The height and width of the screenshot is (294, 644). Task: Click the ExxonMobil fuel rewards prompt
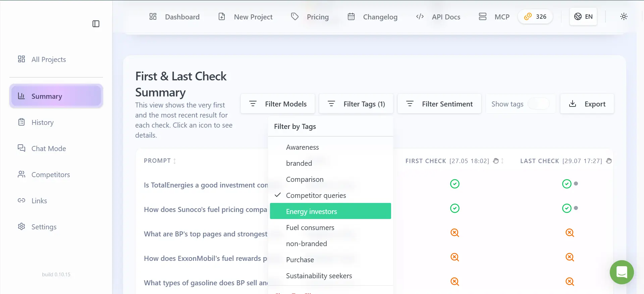point(206,259)
